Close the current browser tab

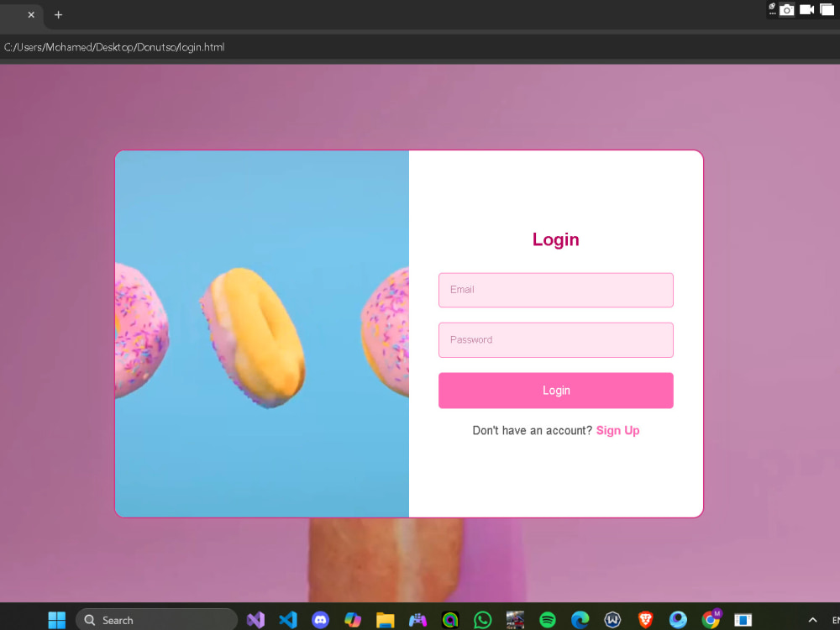point(31,15)
